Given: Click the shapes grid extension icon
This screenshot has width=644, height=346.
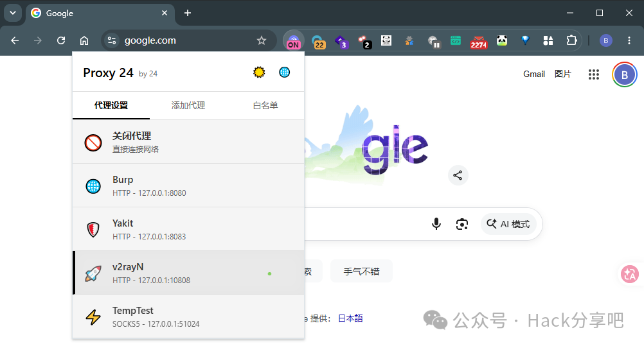Looking at the screenshot, I should [548, 40].
